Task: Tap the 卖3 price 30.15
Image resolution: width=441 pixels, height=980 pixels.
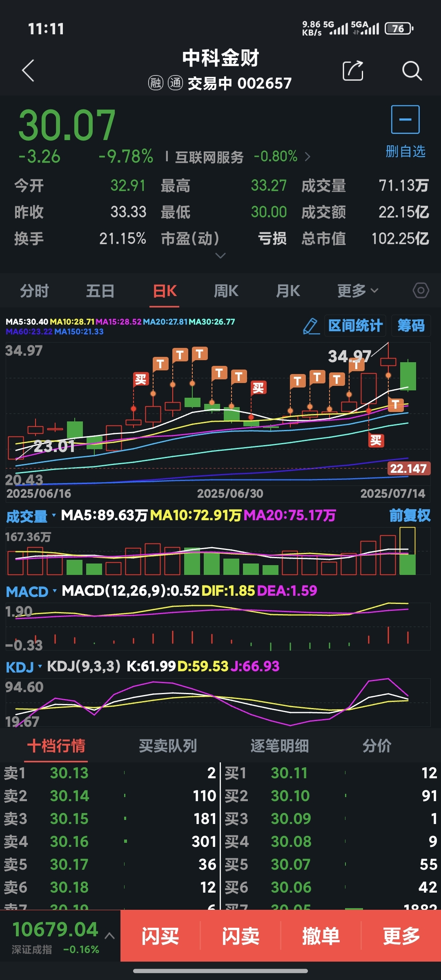Action: point(69,819)
